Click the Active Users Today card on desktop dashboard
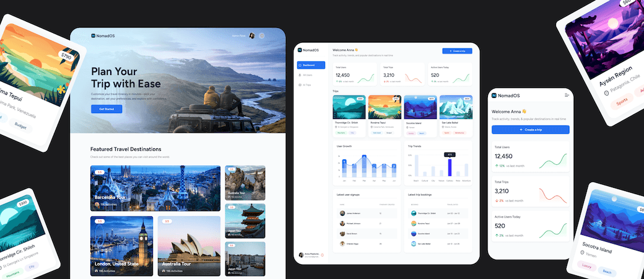Image resolution: width=644 pixels, height=279 pixels. [x=450, y=74]
